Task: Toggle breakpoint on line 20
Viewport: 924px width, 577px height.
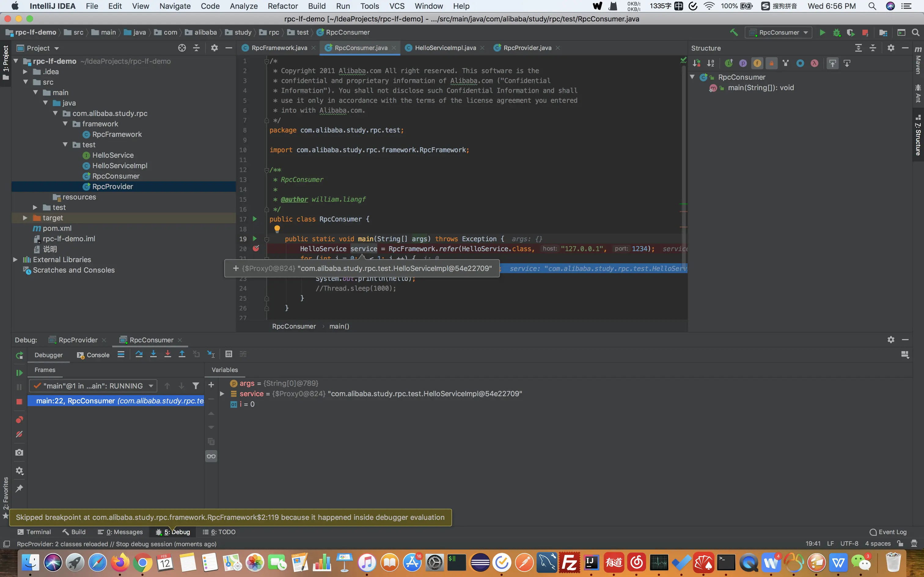Action: point(256,249)
